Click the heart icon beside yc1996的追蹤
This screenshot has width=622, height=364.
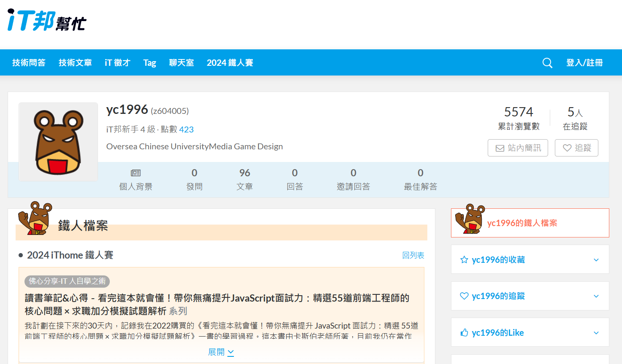[464, 296]
